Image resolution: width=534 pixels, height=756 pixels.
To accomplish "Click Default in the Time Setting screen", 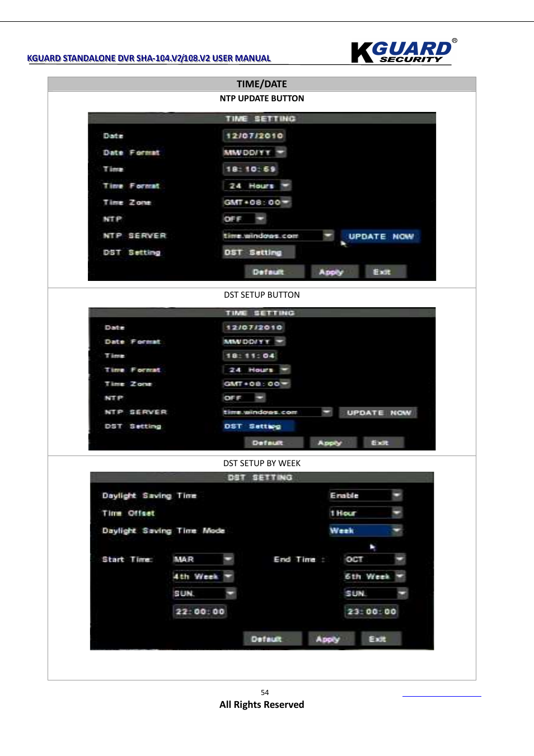I will [x=274, y=271].
